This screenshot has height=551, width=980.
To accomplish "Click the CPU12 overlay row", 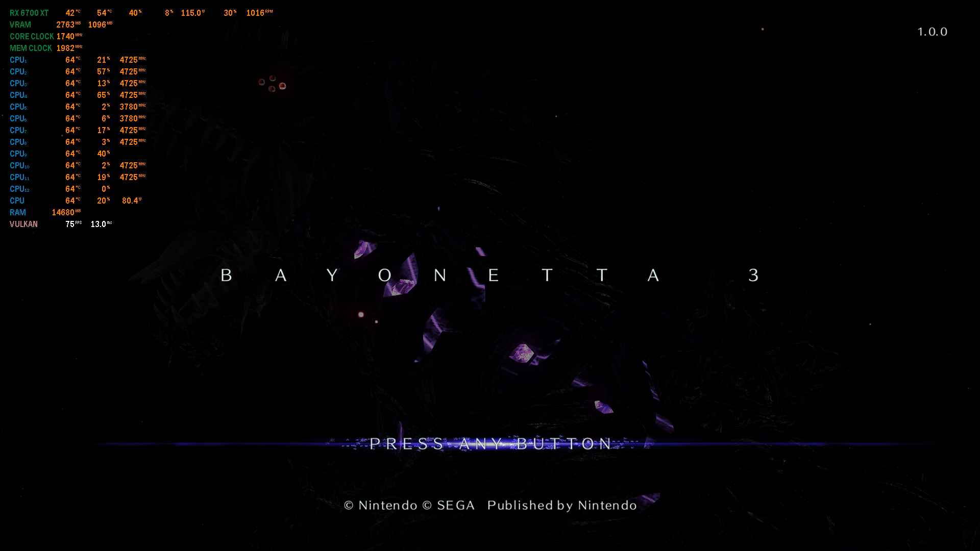I will [19, 189].
